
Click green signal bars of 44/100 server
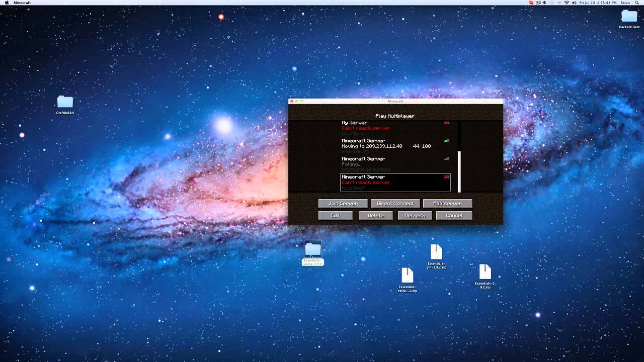click(446, 141)
